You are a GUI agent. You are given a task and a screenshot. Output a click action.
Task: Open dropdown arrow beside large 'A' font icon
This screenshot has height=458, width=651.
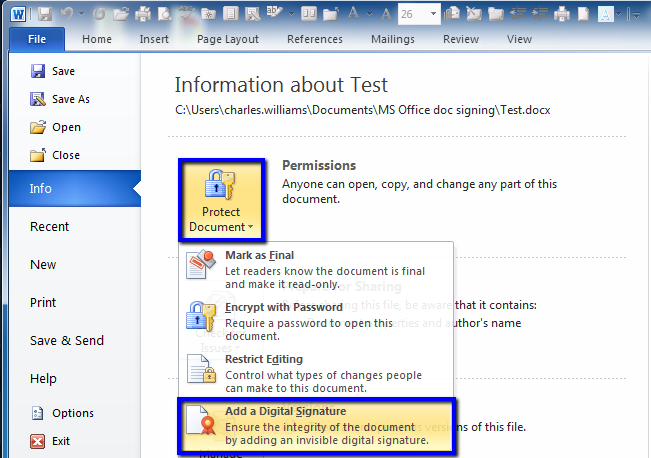click(369, 15)
